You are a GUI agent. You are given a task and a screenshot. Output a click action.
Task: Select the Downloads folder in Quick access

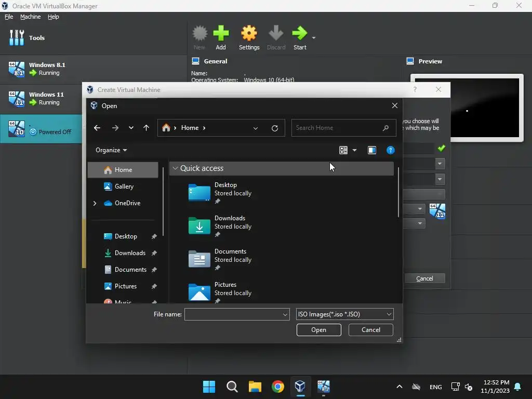point(220,226)
